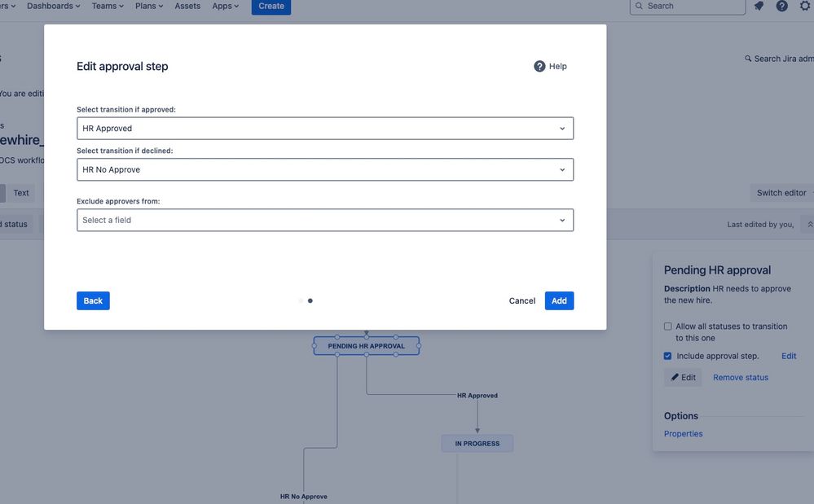The image size is (814, 504).
Task: Open the Select transition if approved dropdown
Action: coord(325,128)
